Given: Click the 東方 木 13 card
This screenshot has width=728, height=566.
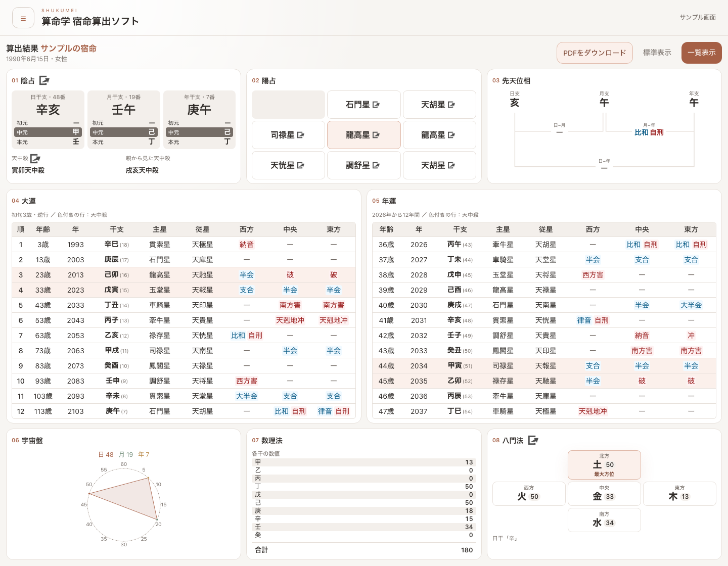Looking at the screenshot, I should [x=679, y=494].
